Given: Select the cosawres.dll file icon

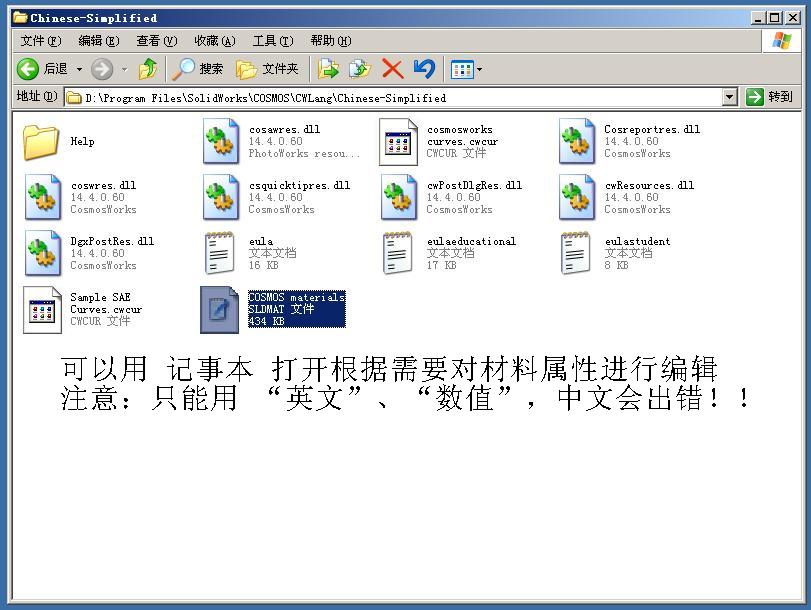Looking at the screenshot, I should 221,141.
